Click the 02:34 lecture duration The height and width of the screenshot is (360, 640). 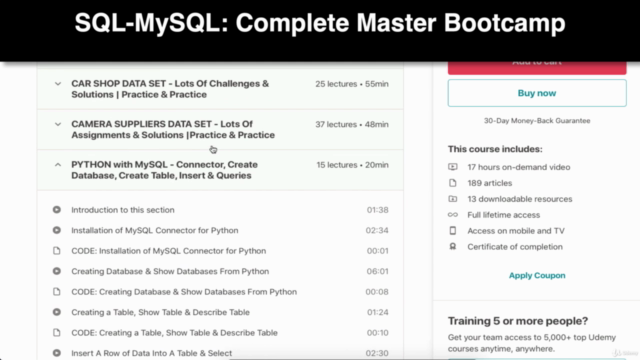point(377,230)
